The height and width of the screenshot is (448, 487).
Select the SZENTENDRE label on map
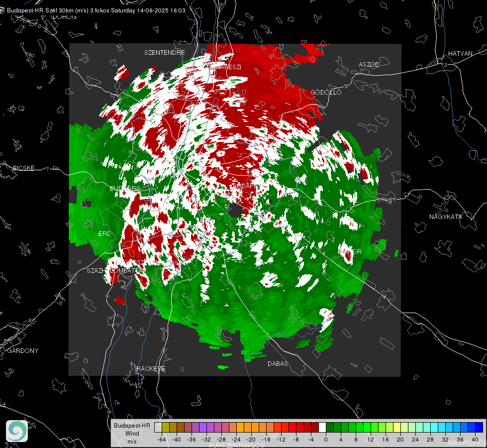click(165, 53)
